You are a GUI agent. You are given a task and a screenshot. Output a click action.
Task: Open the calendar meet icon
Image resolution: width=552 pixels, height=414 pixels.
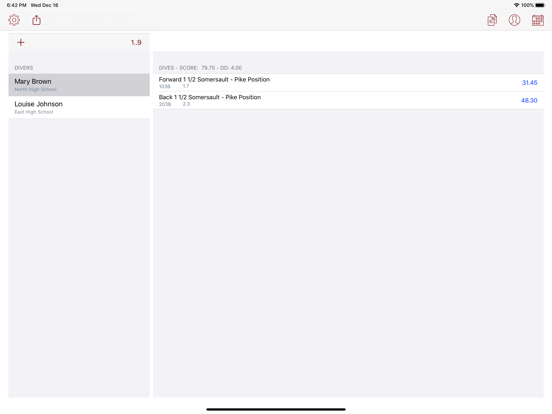[x=538, y=20]
